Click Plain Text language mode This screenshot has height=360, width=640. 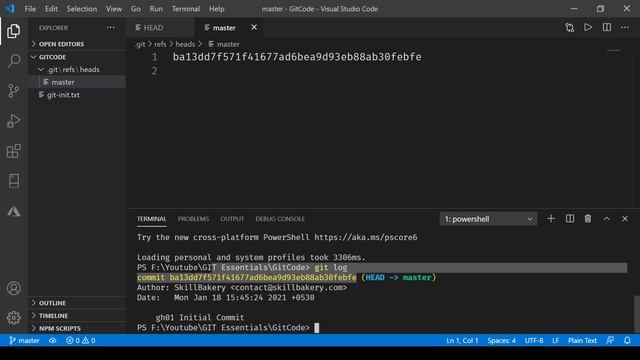582,340
